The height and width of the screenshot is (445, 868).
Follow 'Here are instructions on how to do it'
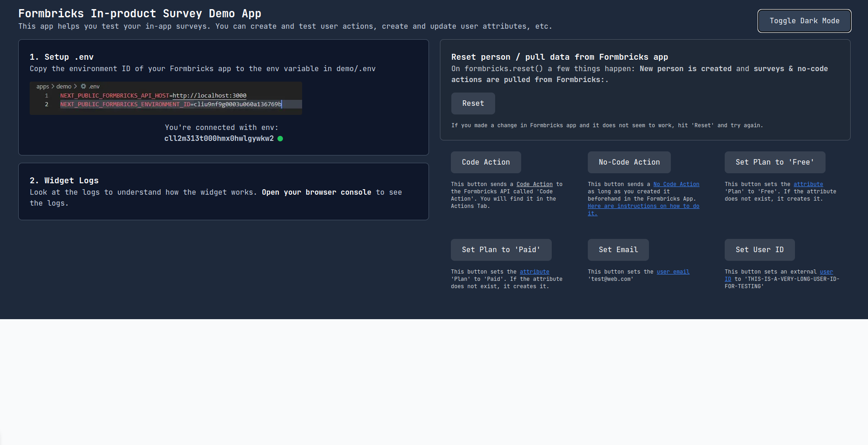click(x=643, y=206)
